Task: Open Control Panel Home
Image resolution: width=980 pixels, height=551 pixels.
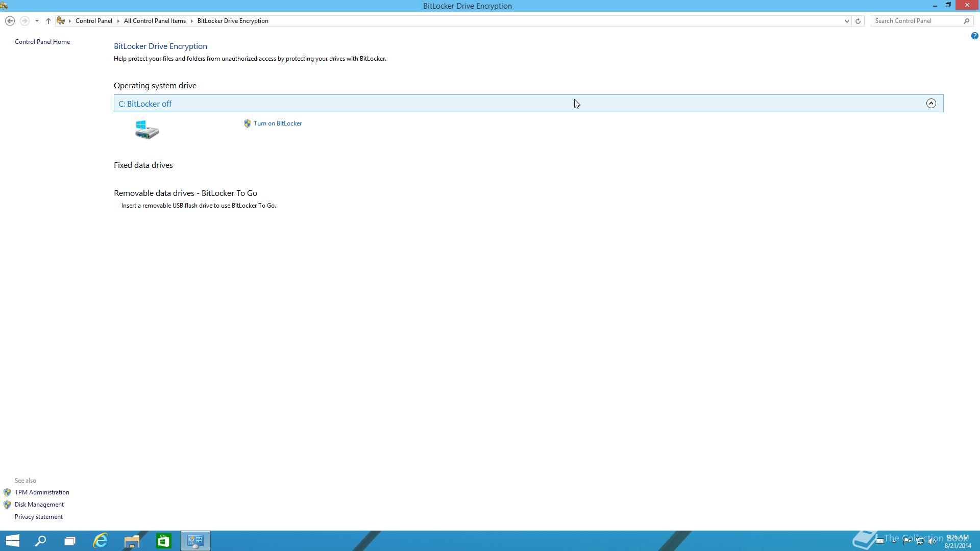Action: [42, 42]
